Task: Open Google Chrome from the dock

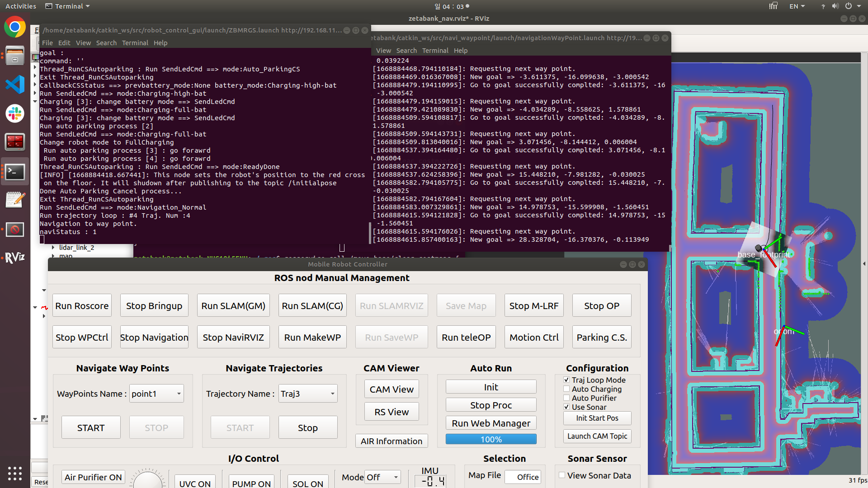Action: (15, 28)
